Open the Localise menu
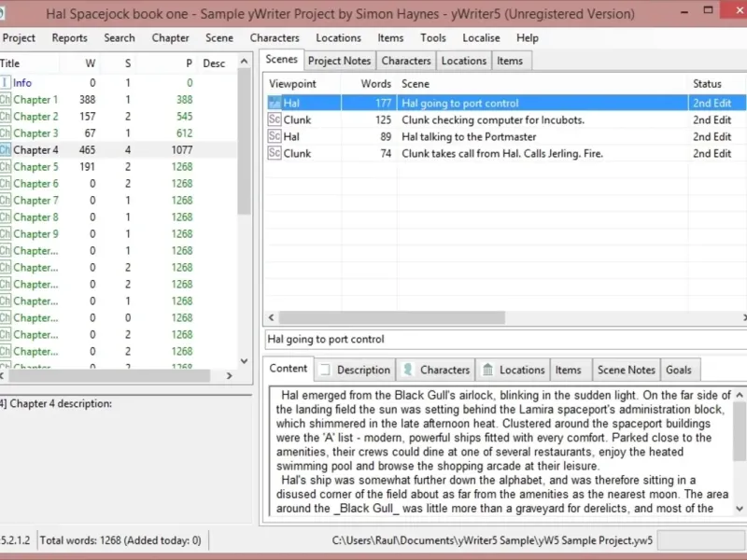This screenshot has width=747, height=560. [481, 38]
